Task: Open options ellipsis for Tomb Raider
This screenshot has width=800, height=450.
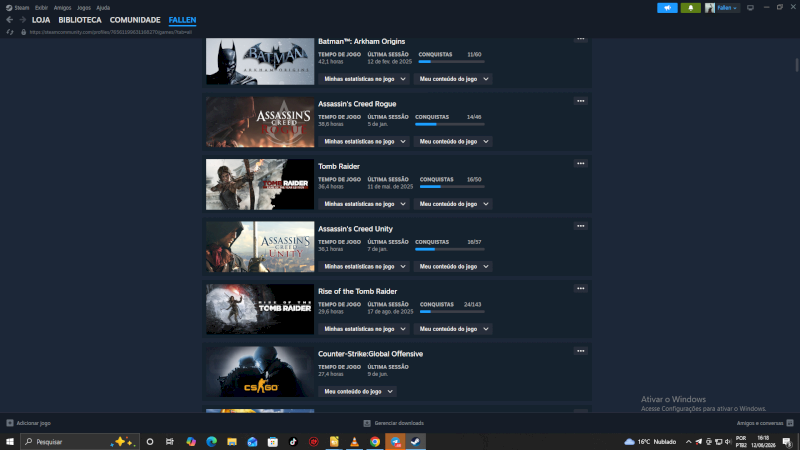Action: [x=581, y=163]
